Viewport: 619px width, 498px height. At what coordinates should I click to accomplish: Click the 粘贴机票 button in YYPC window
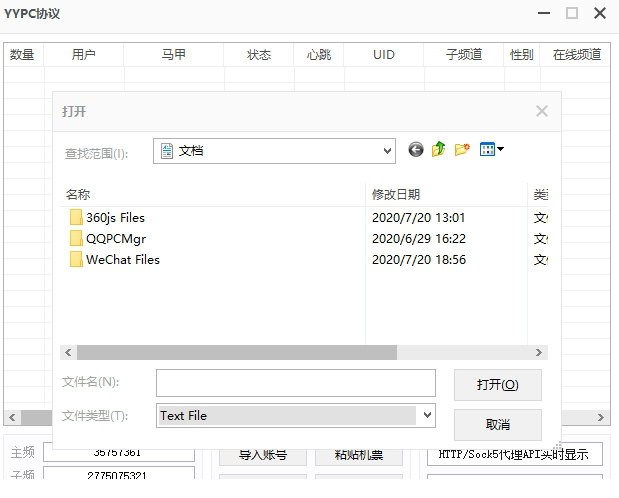[359, 455]
